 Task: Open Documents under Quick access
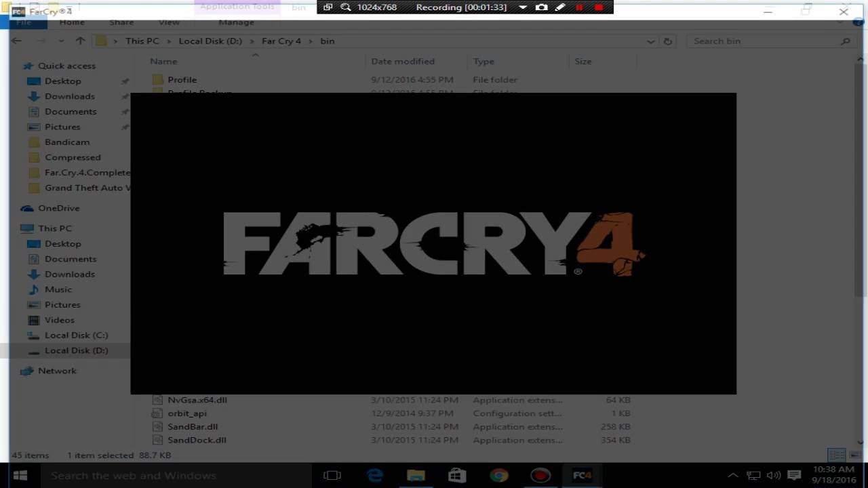click(x=71, y=111)
